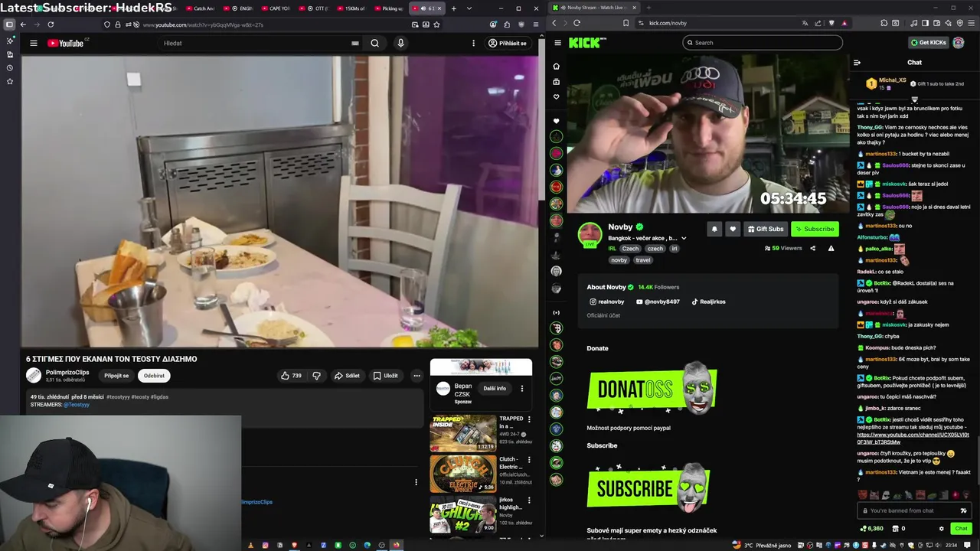980x551 pixels.
Task: Select the travel tag
Action: pos(643,259)
